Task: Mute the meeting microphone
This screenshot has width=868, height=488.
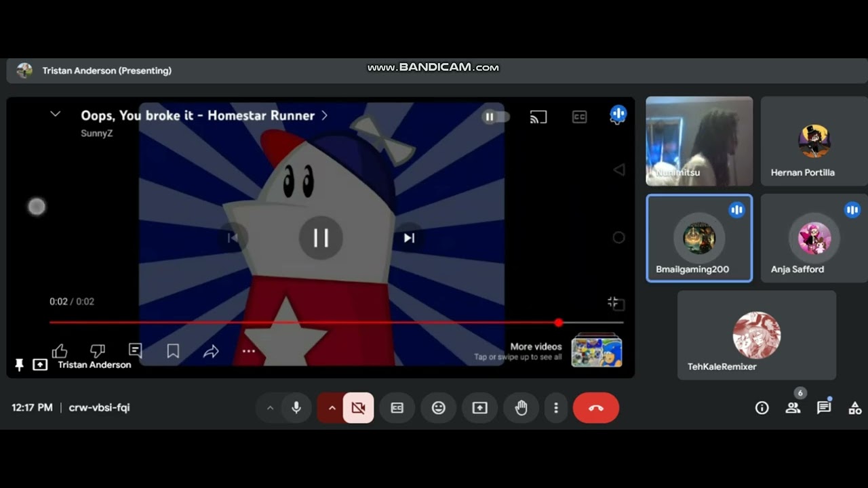Action: (296, 408)
